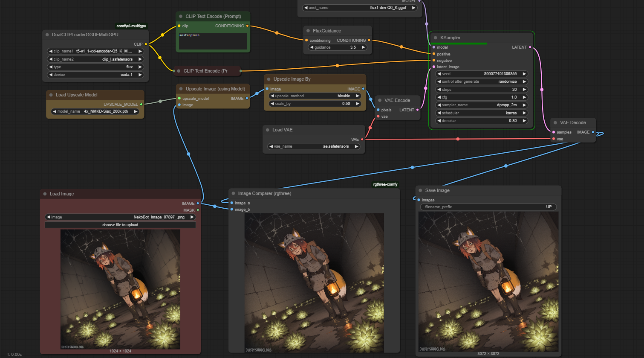The width and height of the screenshot is (644, 358).
Task: Collapse the DualCLIPLoaderGGUFMultiGPU node via its title dot
Action: click(47, 35)
